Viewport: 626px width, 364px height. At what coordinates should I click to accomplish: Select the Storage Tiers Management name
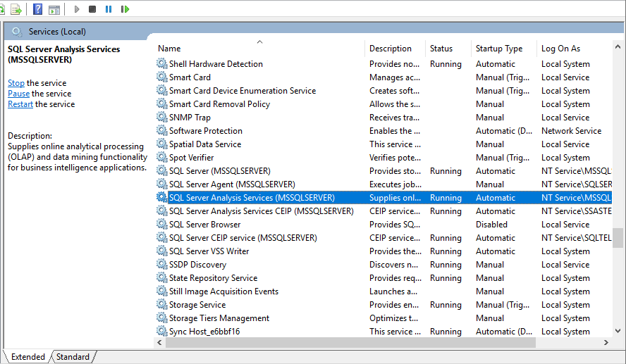[x=219, y=318]
